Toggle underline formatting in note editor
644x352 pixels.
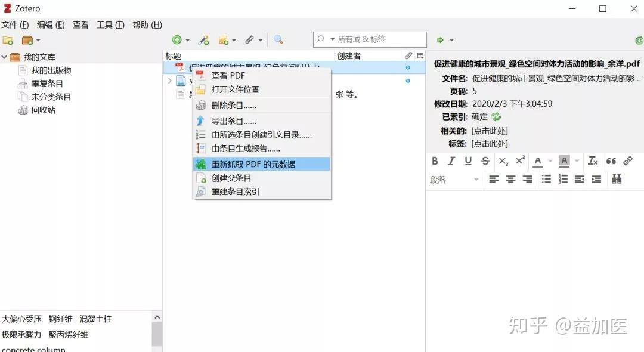468,161
